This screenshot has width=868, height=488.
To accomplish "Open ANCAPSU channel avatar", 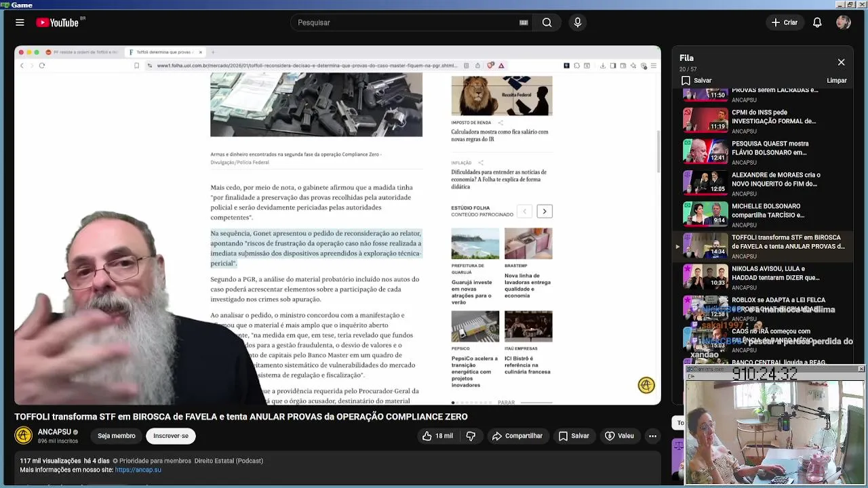I will 24,436.
